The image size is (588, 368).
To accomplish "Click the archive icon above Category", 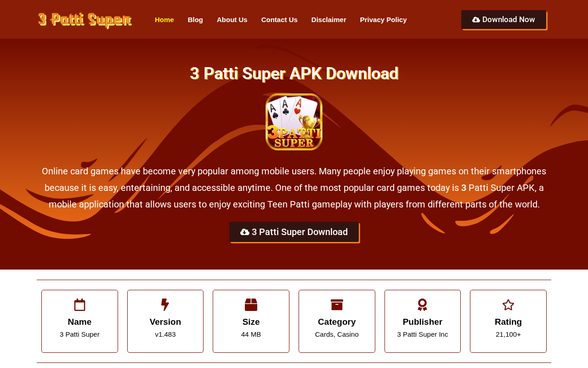I will pos(337,305).
